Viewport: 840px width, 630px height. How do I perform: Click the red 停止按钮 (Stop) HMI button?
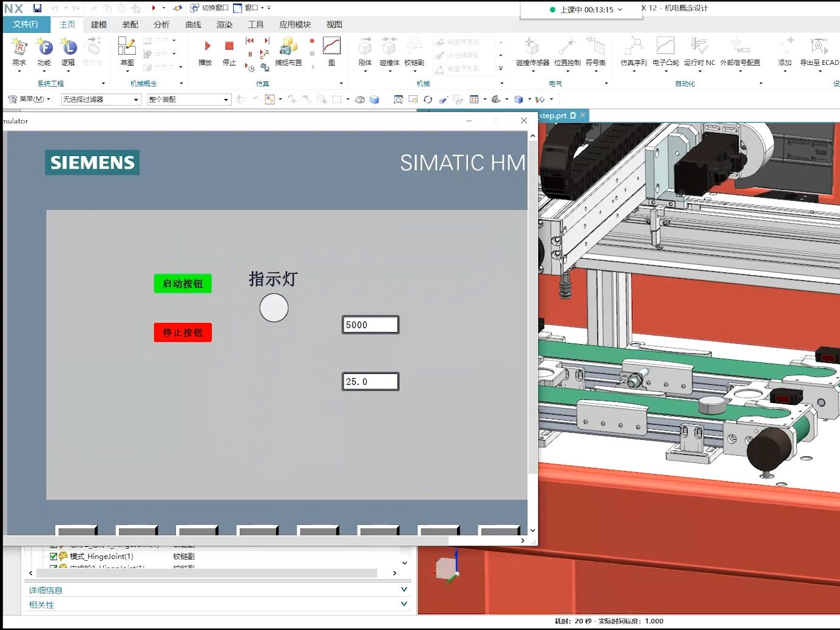click(x=183, y=333)
